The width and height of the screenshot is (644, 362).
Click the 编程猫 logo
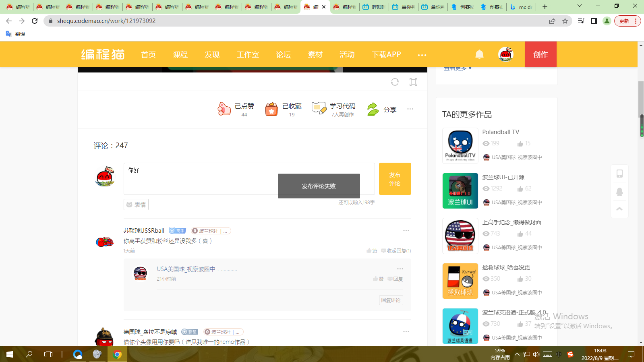[x=103, y=54]
